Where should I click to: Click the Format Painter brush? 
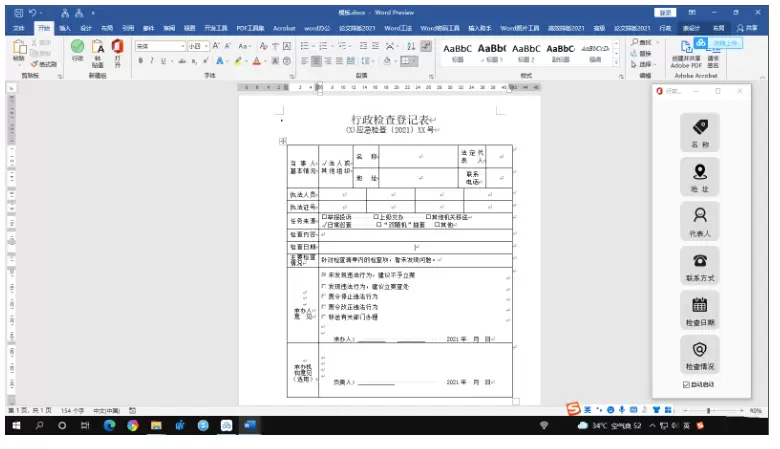pos(34,64)
